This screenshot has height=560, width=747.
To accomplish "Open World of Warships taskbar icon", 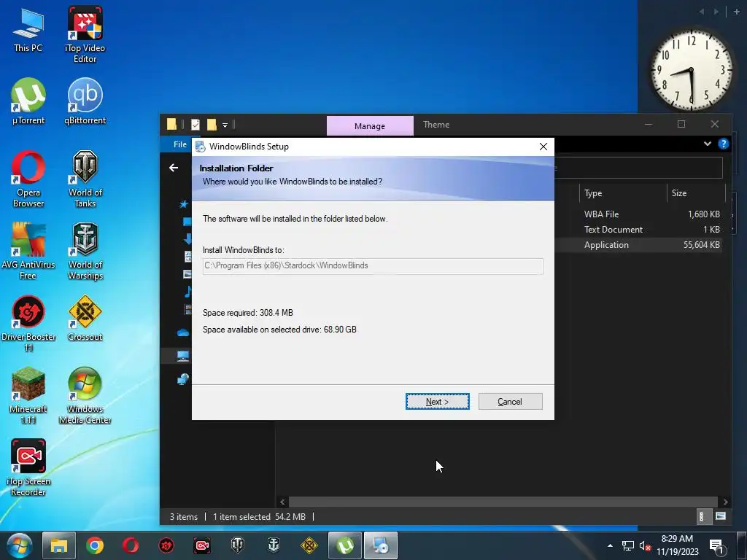I will point(274,545).
